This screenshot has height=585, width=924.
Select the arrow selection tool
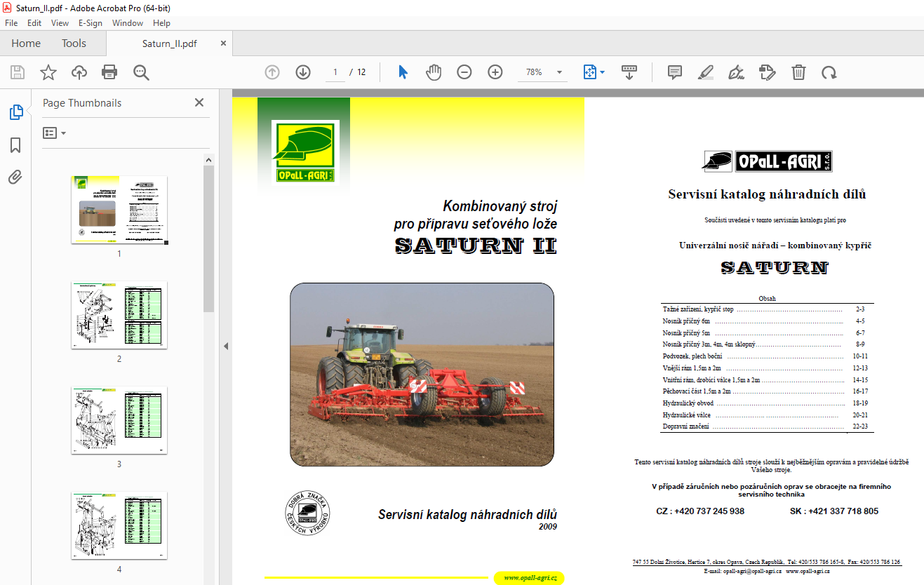(x=403, y=72)
